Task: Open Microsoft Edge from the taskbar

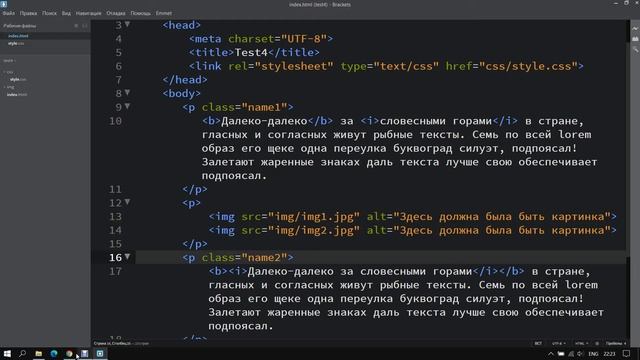Action: click(x=54, y=353)
